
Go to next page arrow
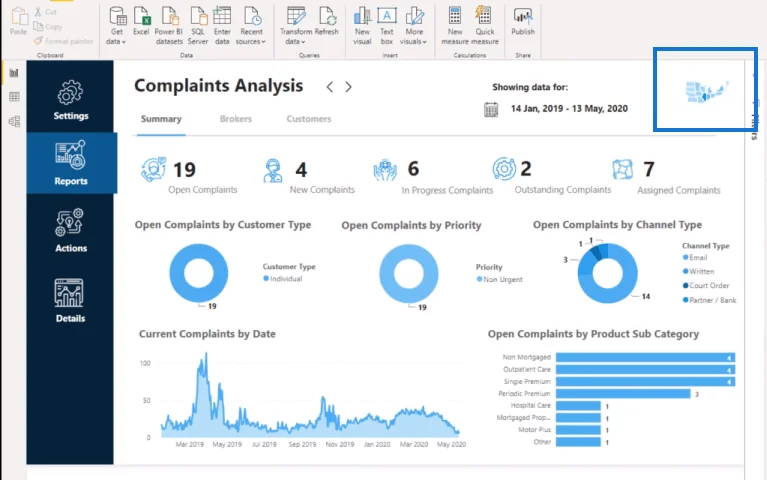point(348,87)
